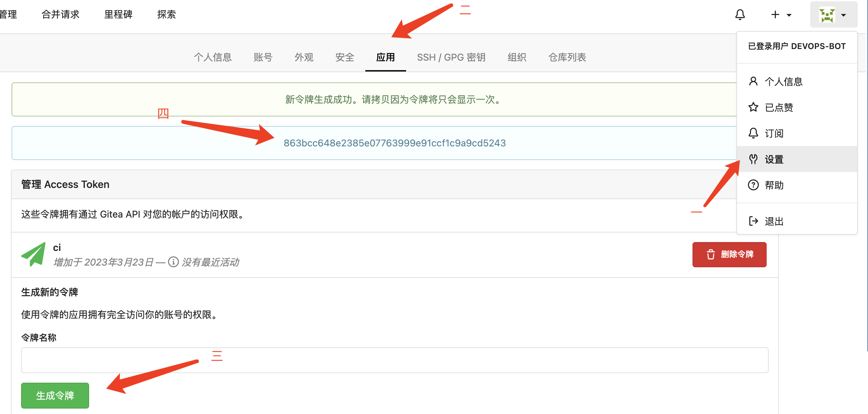The width and height of the screenshot is (868, 414).
Task: Click the 删除令牌 red button
Action: pyautogui.click(x=729, y=254)
